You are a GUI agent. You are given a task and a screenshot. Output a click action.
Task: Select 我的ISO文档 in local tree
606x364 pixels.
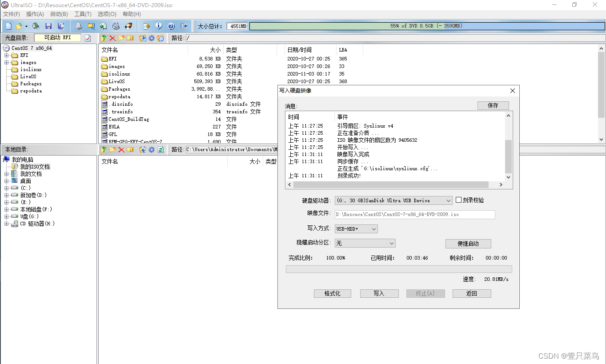pos(35,167)
